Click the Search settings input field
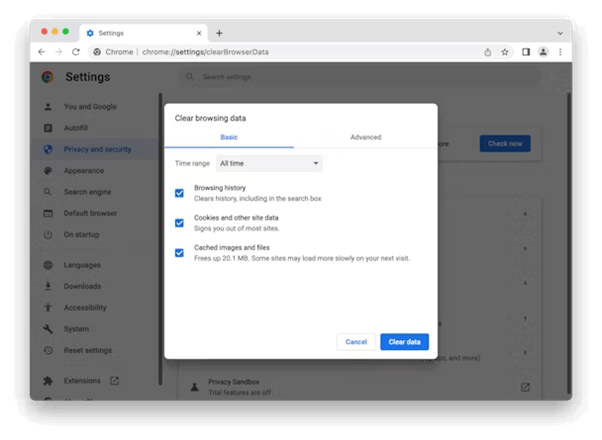The width and height of the screenshot is (602, 440). 360,77
